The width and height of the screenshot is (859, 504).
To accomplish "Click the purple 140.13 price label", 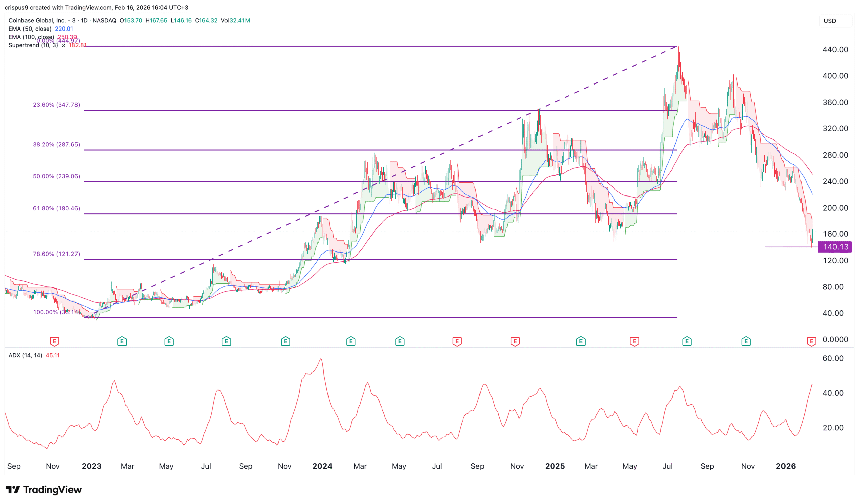I will coord(835,247).
